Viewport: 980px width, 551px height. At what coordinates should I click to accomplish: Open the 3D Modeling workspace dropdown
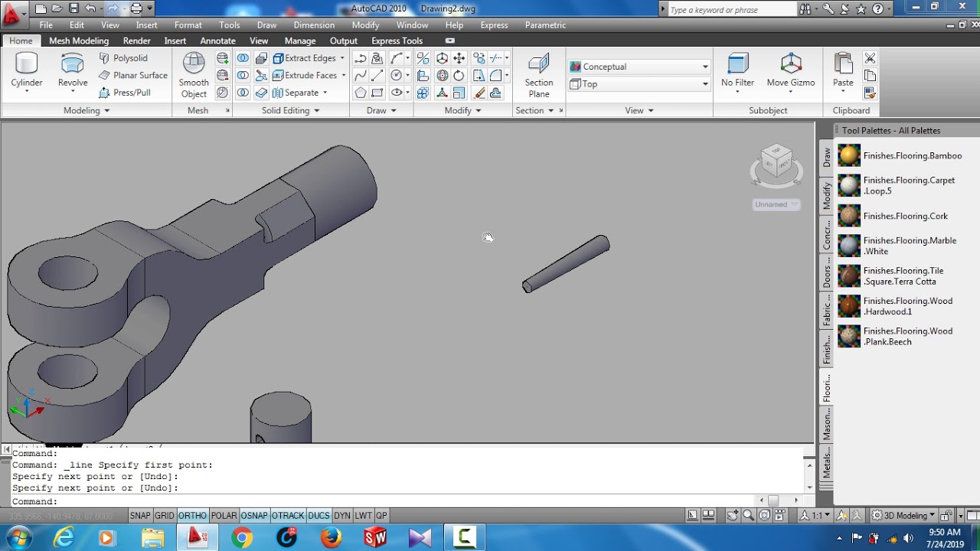[x=904, y=516]
